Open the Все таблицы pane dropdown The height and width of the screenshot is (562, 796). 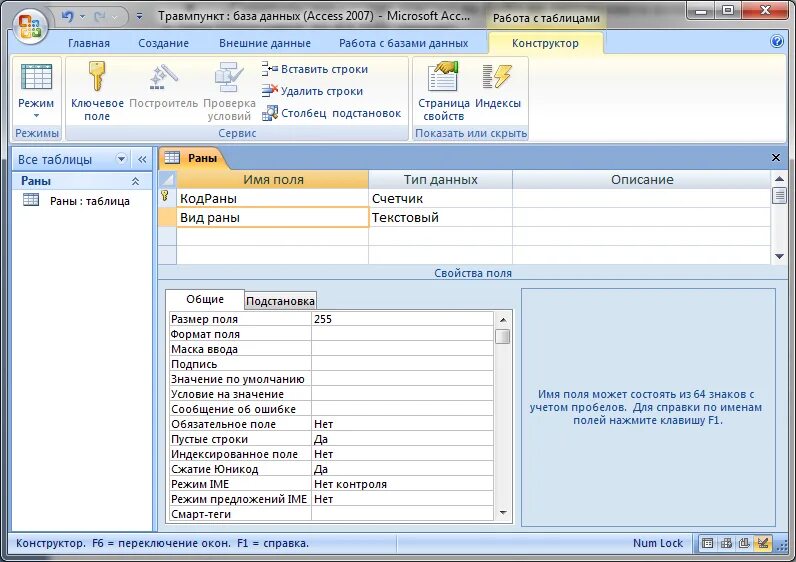tap(121, 159)
